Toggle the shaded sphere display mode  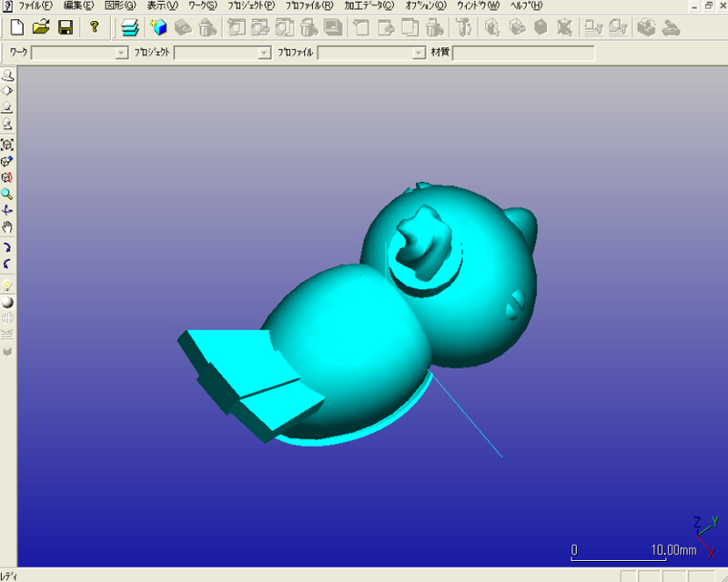click(7, 301)
